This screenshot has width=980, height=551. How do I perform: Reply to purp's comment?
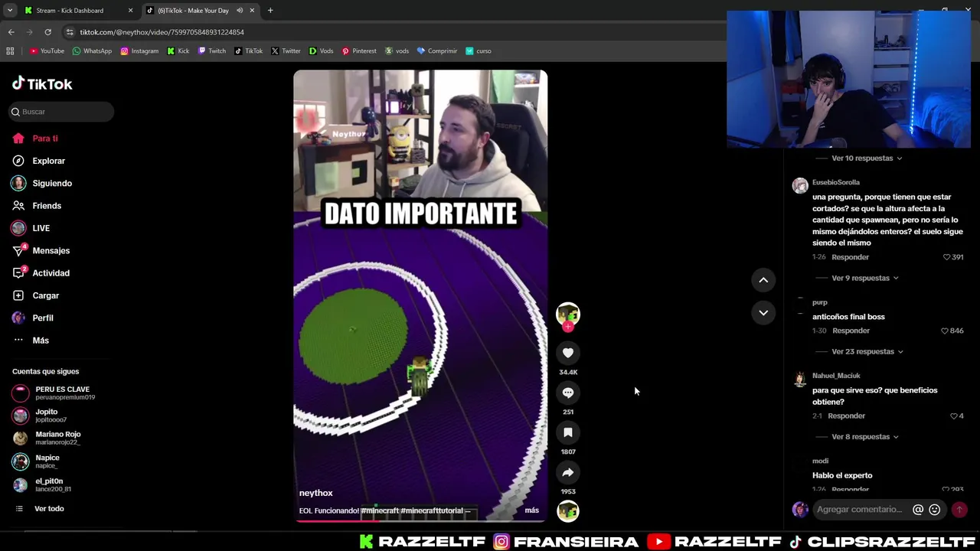click(851, 331)
